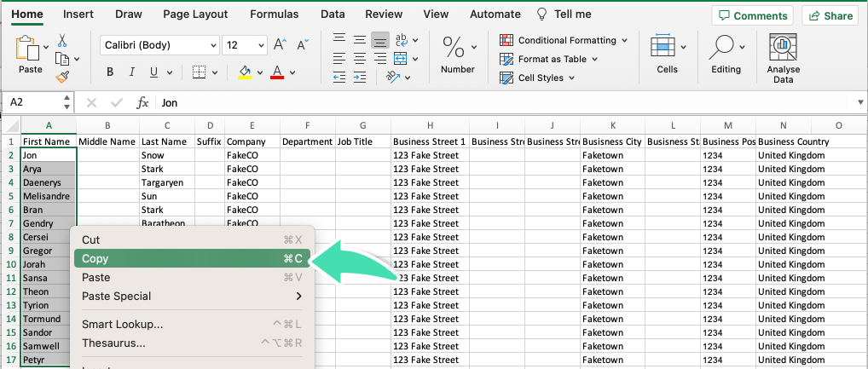868x369 pixels.
Task: Select cell with Targaryen
Action: click(x=167, y=182)
